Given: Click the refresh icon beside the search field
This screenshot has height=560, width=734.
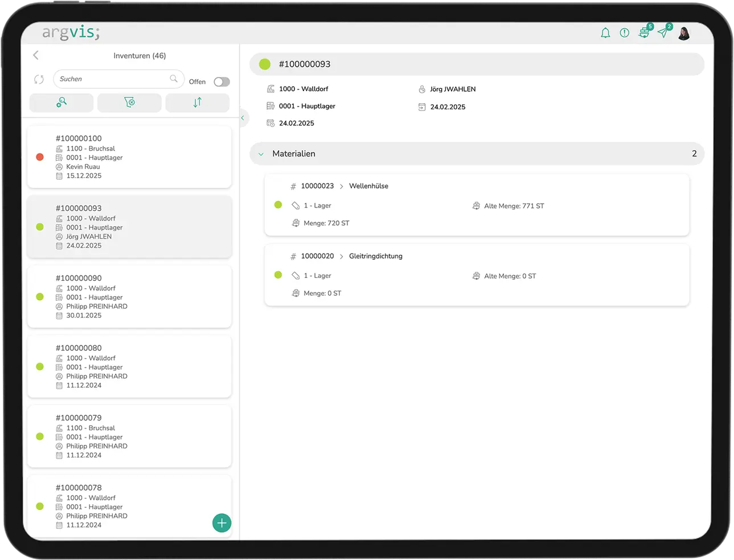Looking at the screenshot, I should coord(39,79).
